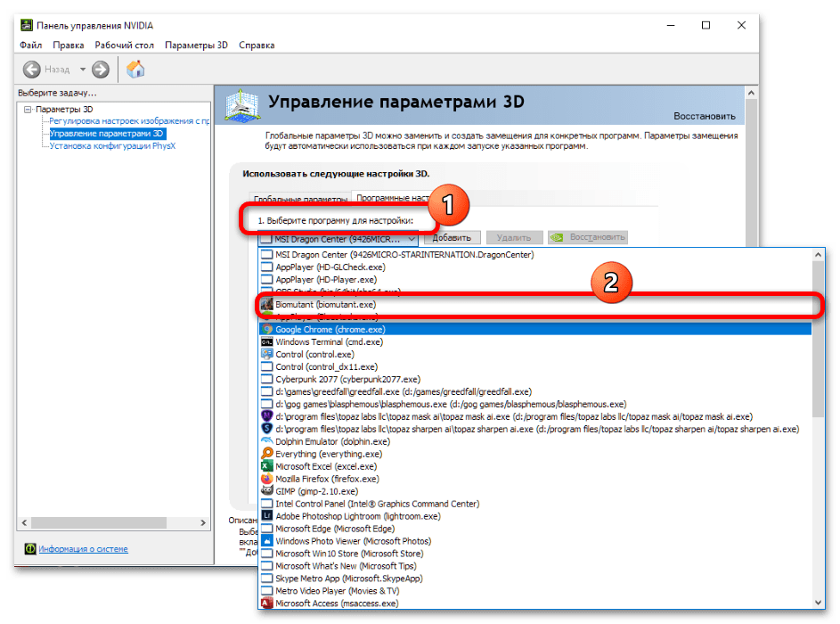Screen dimensions: 840x624
Task: Click the Microsoft Access icon
Action: coord(266,603)
